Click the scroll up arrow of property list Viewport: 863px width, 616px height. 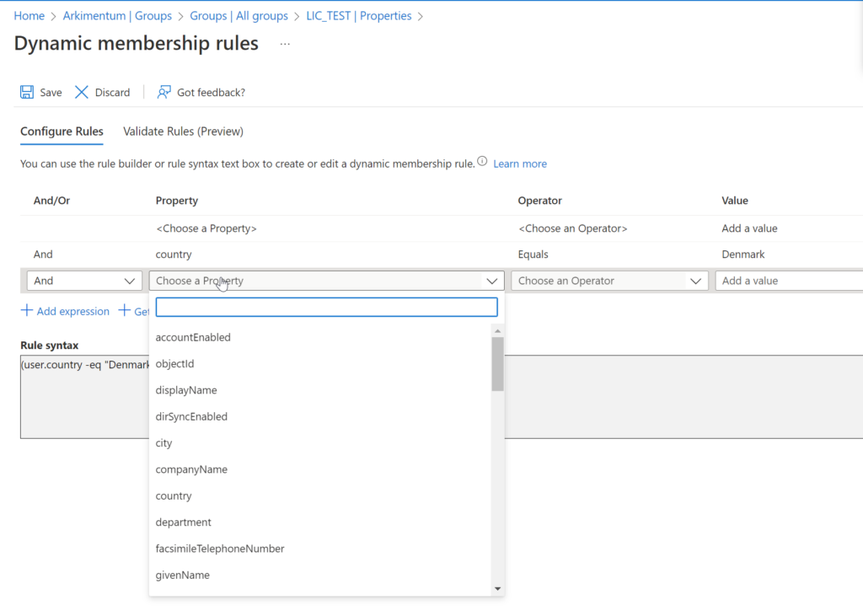click(x=497, y=331)
